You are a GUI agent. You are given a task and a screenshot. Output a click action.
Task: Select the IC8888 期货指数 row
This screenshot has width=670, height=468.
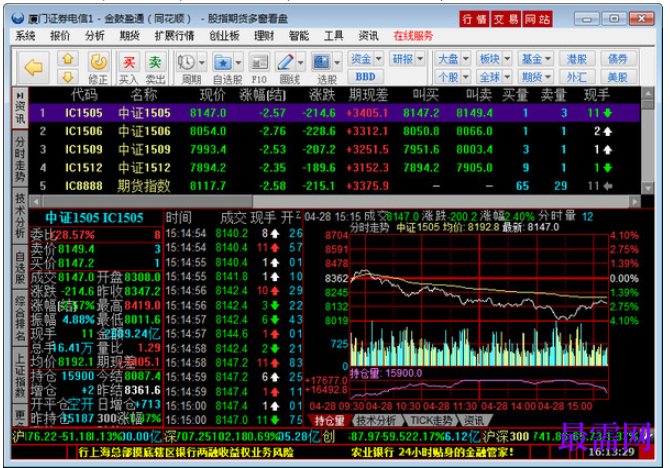coord(334,186)
